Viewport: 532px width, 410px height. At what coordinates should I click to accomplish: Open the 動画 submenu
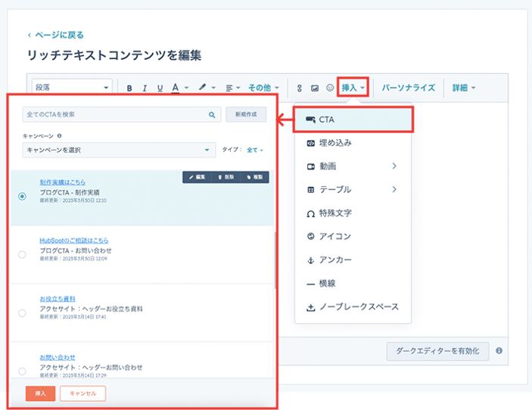[353, 166]
